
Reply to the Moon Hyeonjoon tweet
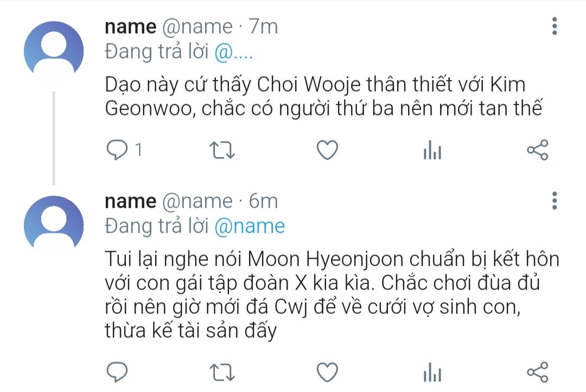(117, 372)
